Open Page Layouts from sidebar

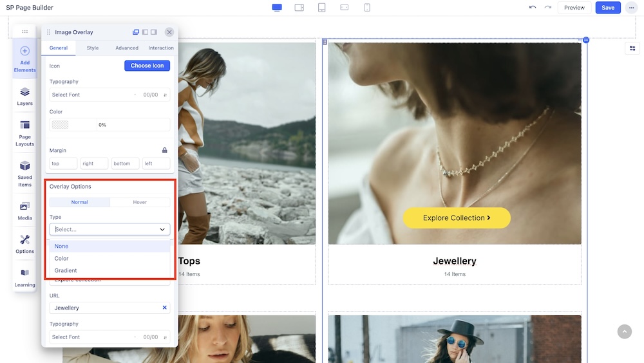pos(24,133)
